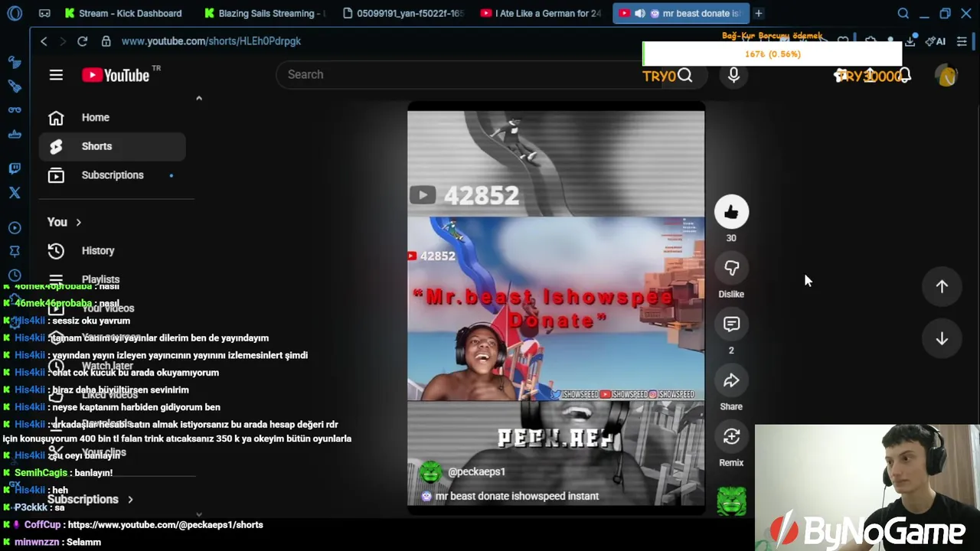Open the account avatar menu
The image size is (980, 551).
[x=947, y=75]
